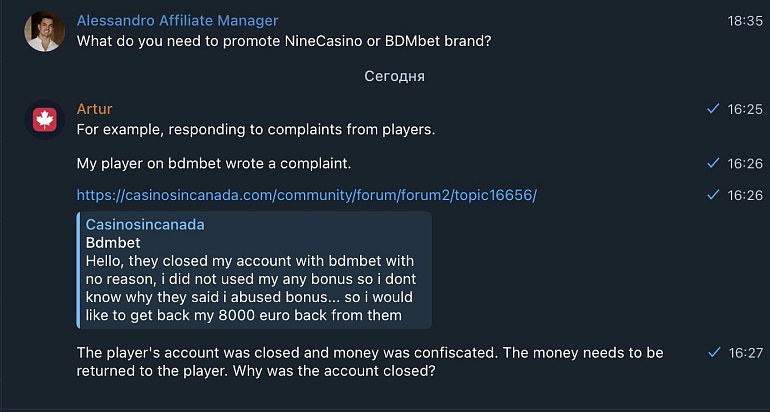Select the 'What do you need to promote' message
The height and width of the screenshot is (412, 770).
(284, 41)
